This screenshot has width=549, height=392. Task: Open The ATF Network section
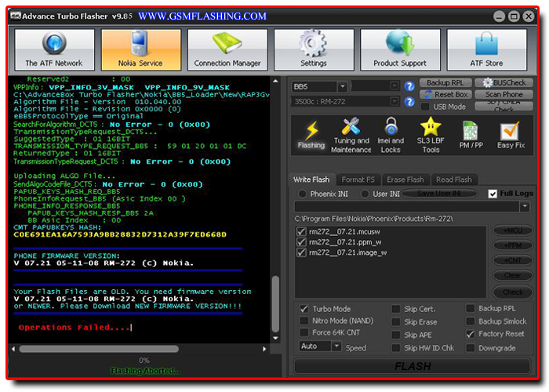coord(54,49)
